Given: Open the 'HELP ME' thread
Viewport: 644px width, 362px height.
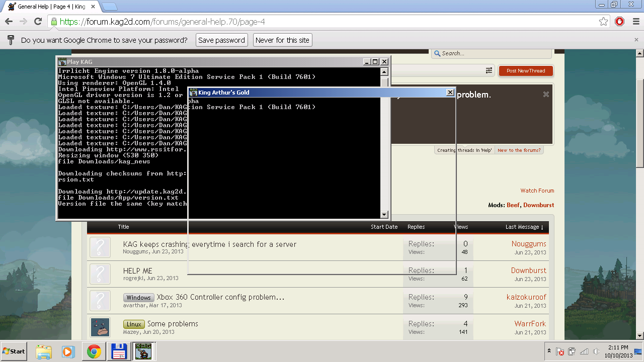Looking at the screenshot, I should point(137,271).
